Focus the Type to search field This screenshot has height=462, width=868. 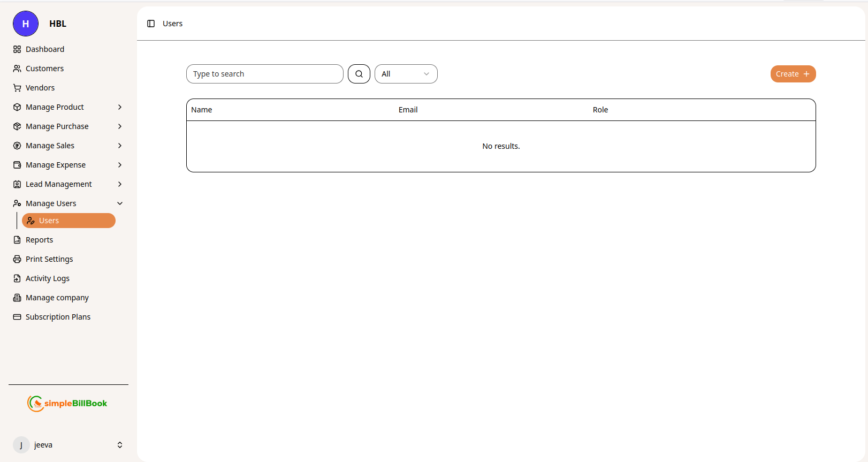click(264, 74)
